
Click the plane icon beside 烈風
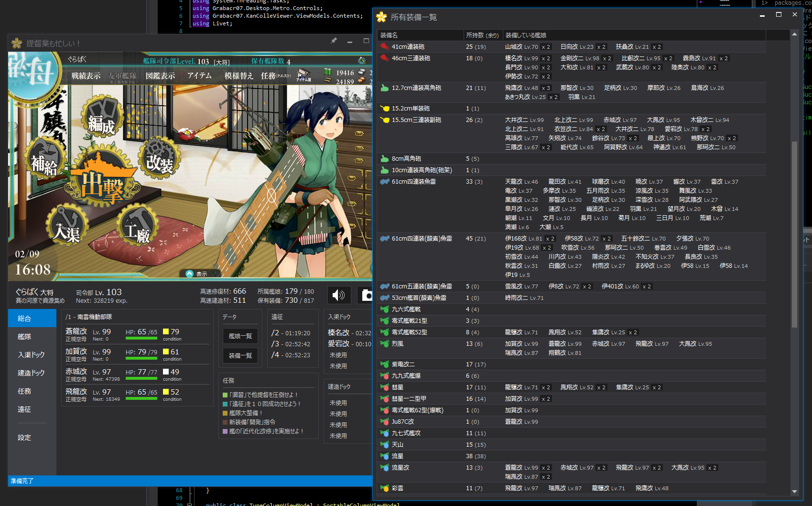point(384,344)
